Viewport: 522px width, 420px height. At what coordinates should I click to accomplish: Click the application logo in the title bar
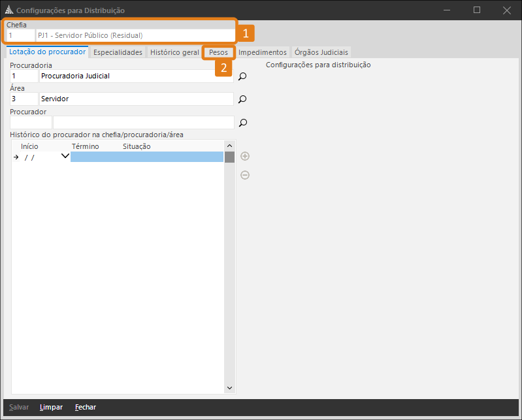click(9, 10)
